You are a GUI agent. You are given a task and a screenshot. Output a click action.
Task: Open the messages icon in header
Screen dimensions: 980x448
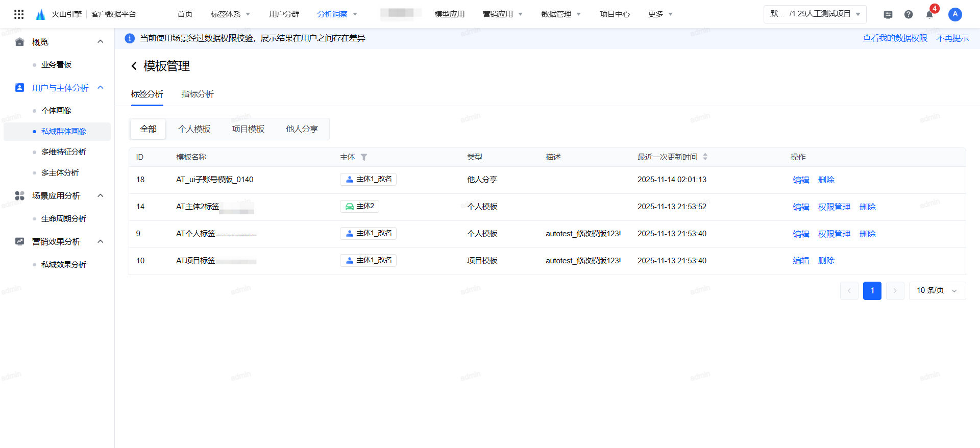click(888, 14)
